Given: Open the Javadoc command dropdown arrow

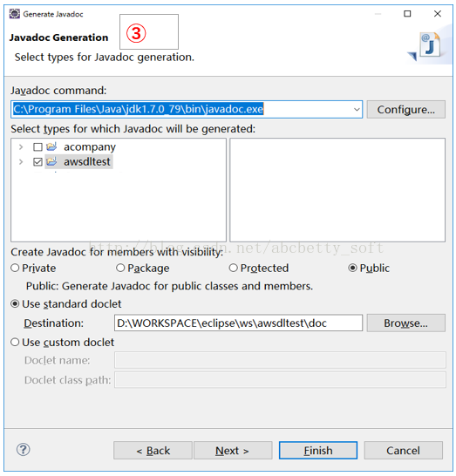Looking at the screenshot, I should coord(357,109).
